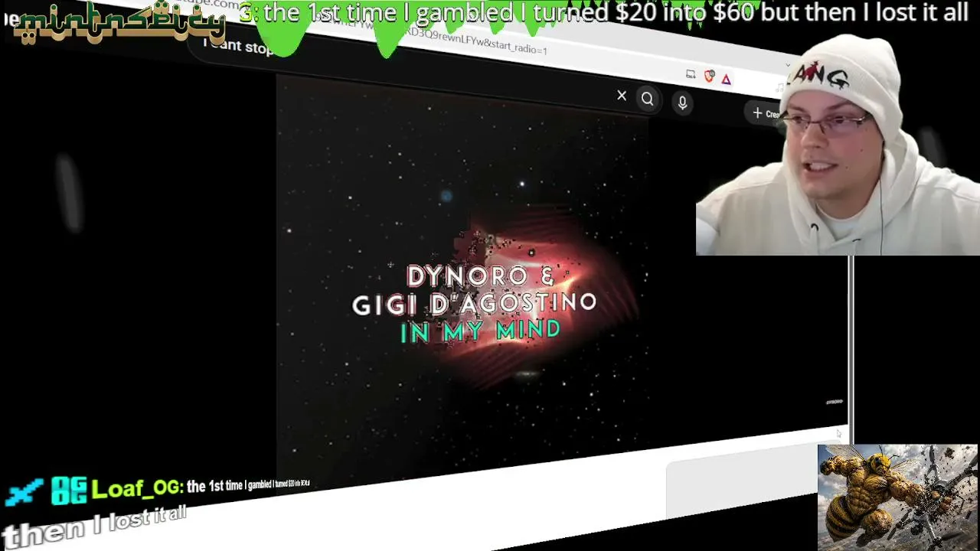
Task: Click the YouTube magnifier search button
Action: click(648, 99)
